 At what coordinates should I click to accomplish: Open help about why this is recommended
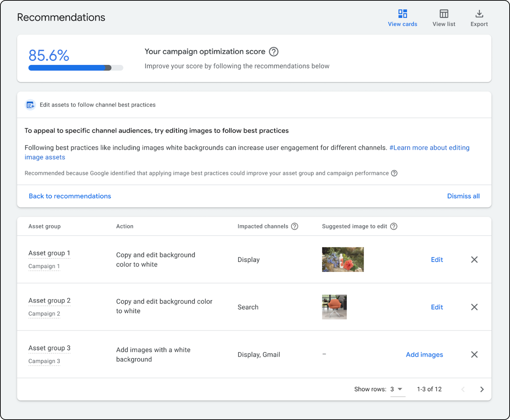coord(394,173)
